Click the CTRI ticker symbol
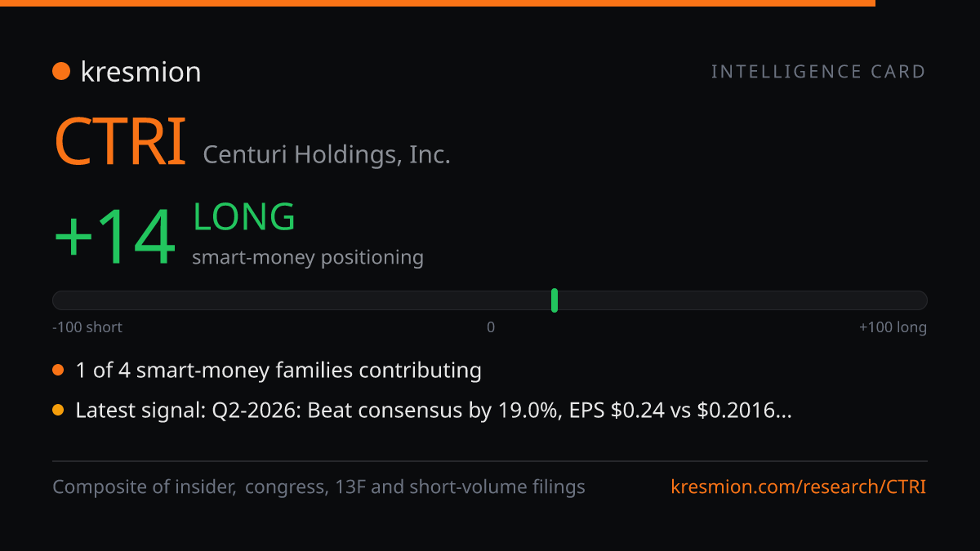Screen dimensions: 980x551 120,142
